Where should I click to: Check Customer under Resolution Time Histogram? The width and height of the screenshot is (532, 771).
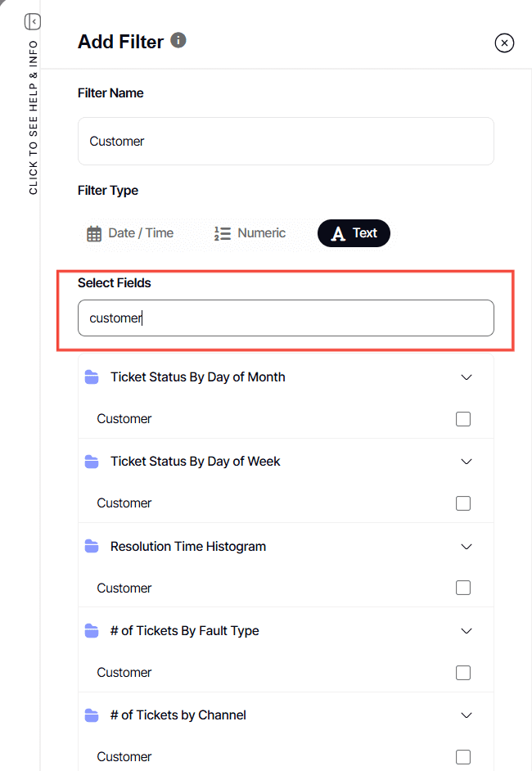click(463, 588)
